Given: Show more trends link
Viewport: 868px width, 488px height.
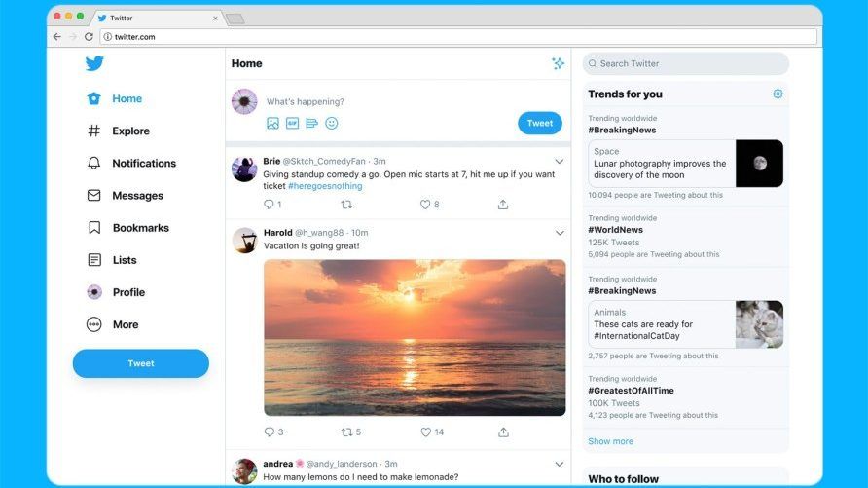Looking at the screenshot, I should [610, 441].
